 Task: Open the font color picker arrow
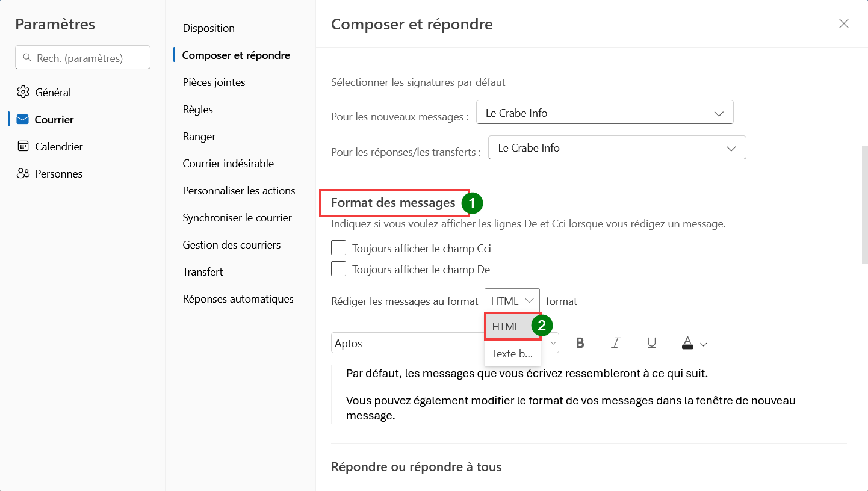tap(704, 344)
